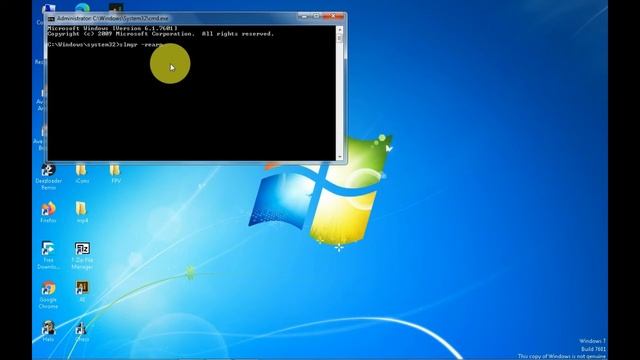Minimize the command prompt window
The width and height of the screenshot is (640, 360).
pyautogui.click(x=304, y=16)
